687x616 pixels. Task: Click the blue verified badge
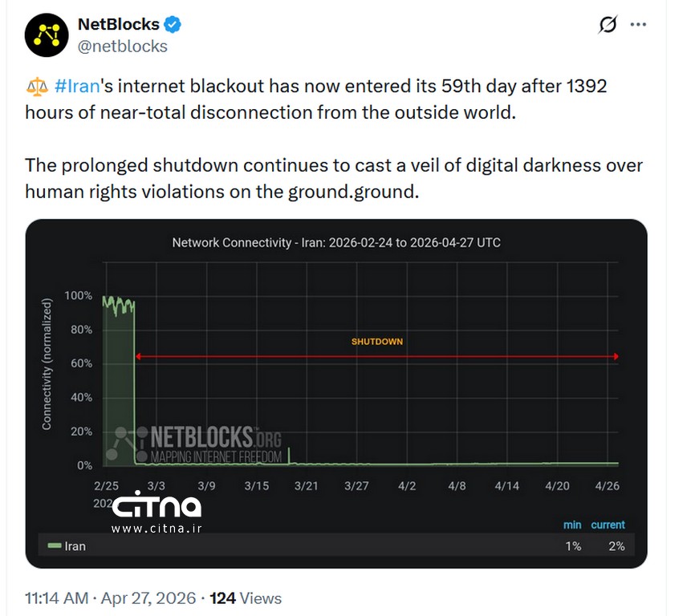pyautogui.click(x=173, y=25)
